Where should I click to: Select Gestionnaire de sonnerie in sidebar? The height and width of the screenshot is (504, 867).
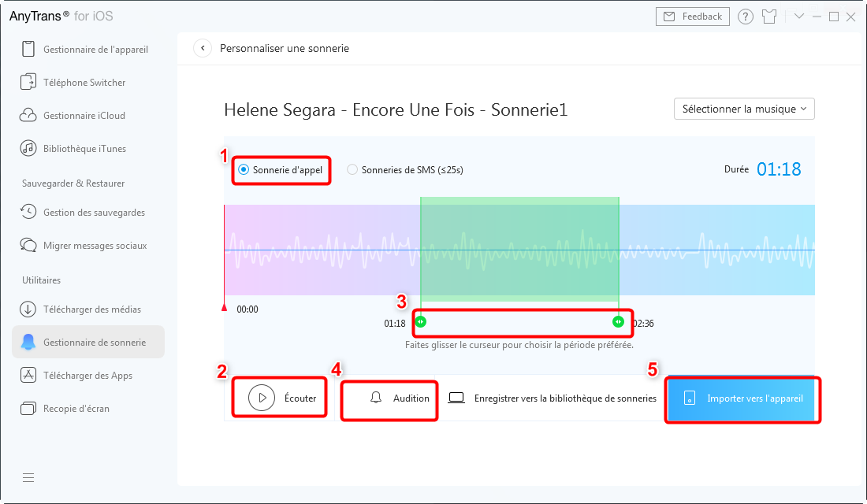click(88, 342)
